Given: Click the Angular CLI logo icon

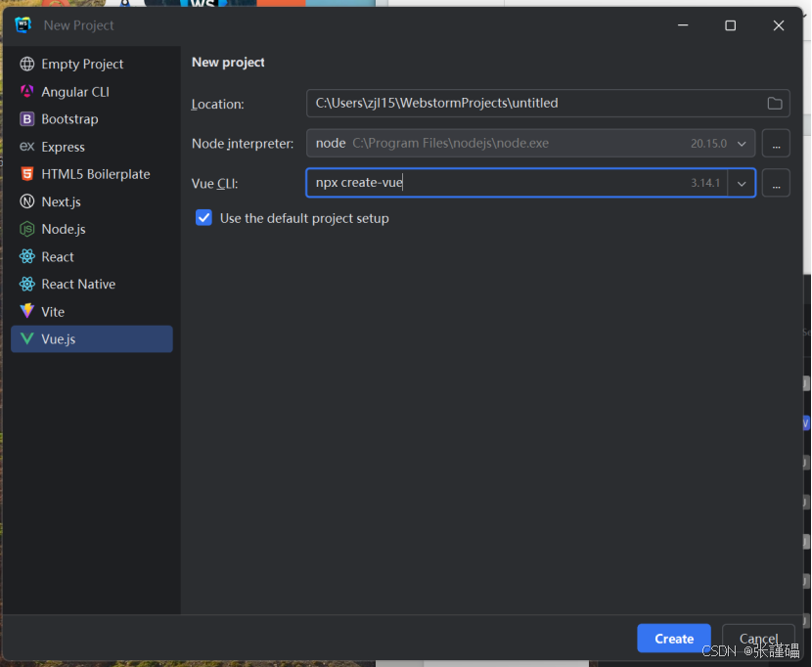Looking at the screenshot, I should pyautogui.click(x=27, y=92).
